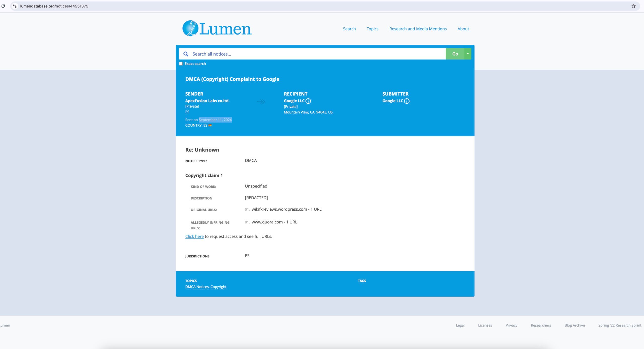Check the Exact search checkbox again
644x349 pixels.
pos(181,64)
